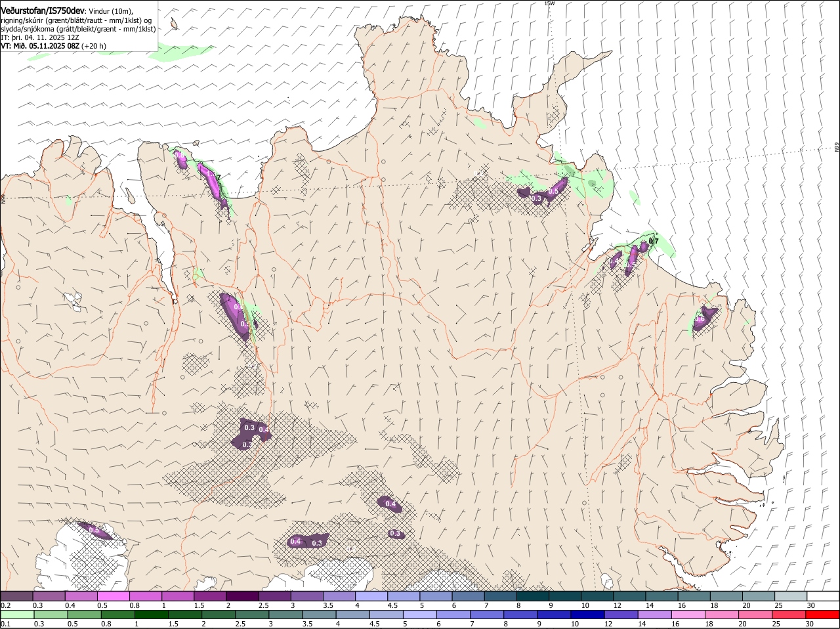The height and width of the screenshot is (629, 840).
Task: Pick the deep blue 10 swatch in lower scale
Action: click(x=588, y=615)
